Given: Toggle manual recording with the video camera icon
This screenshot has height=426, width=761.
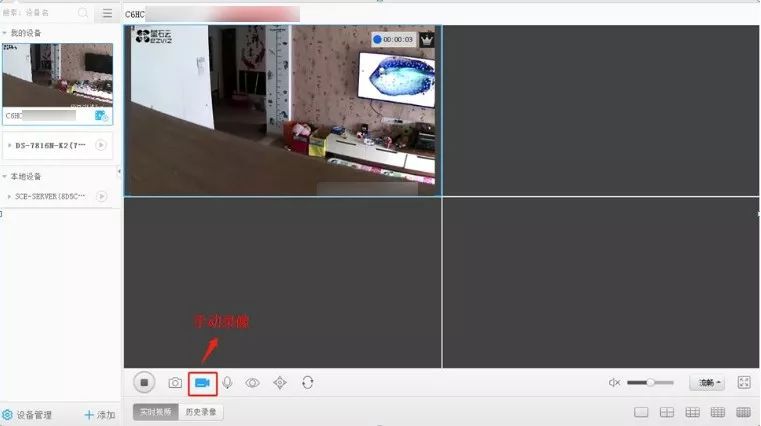Looking at the screenshot, I should [x=203, y=382].
